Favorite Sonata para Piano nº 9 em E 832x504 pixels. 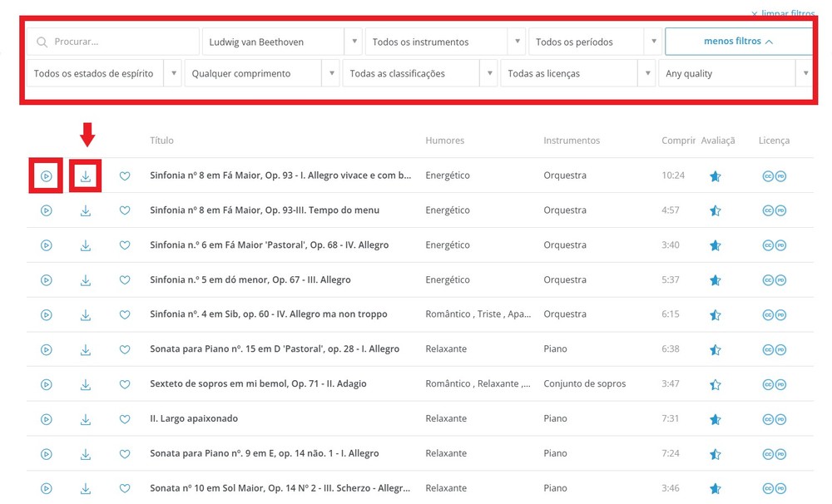click(x=125, y=453)
